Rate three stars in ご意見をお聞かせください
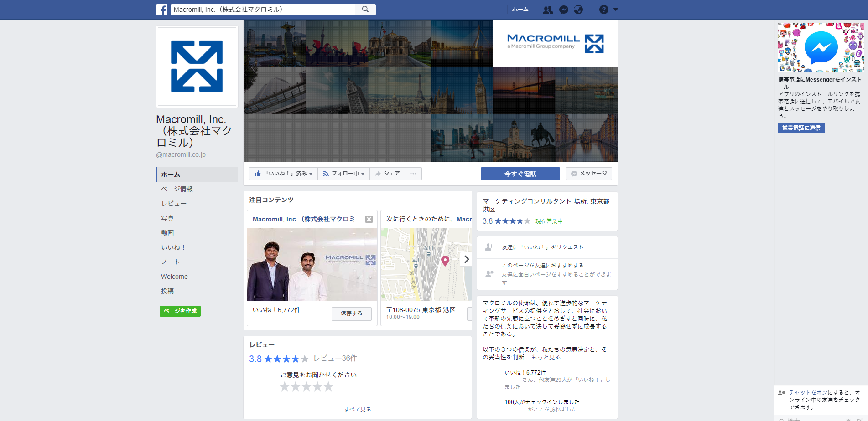Screen dimensions: 868x421 pos(307,387)
